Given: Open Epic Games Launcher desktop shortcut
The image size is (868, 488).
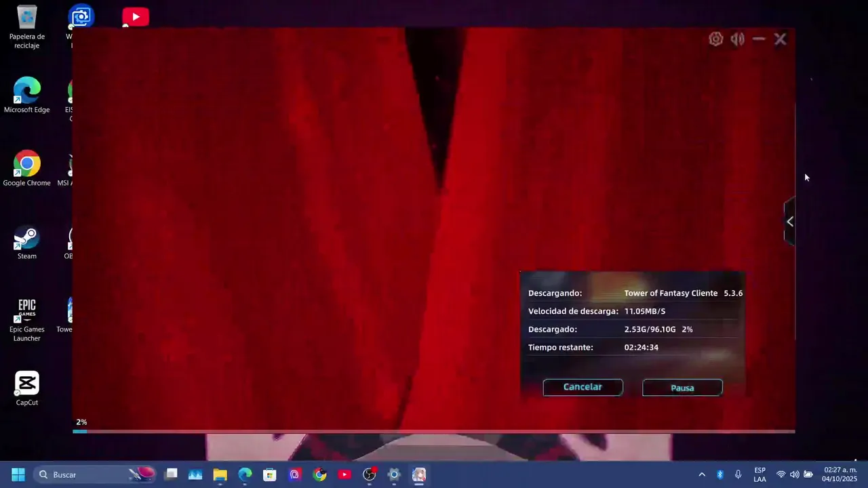Looking at the screenshot, I should click(27, 320).
